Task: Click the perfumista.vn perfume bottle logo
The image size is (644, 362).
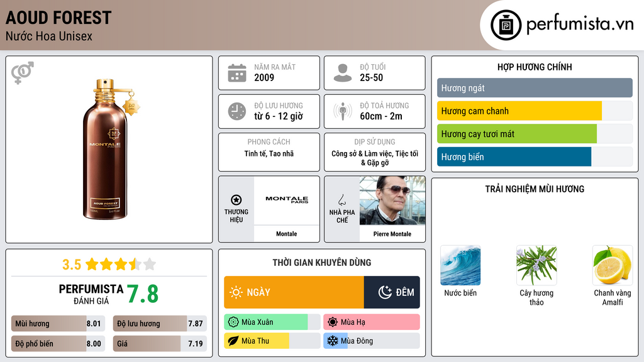Action: (x=506, y=25)
